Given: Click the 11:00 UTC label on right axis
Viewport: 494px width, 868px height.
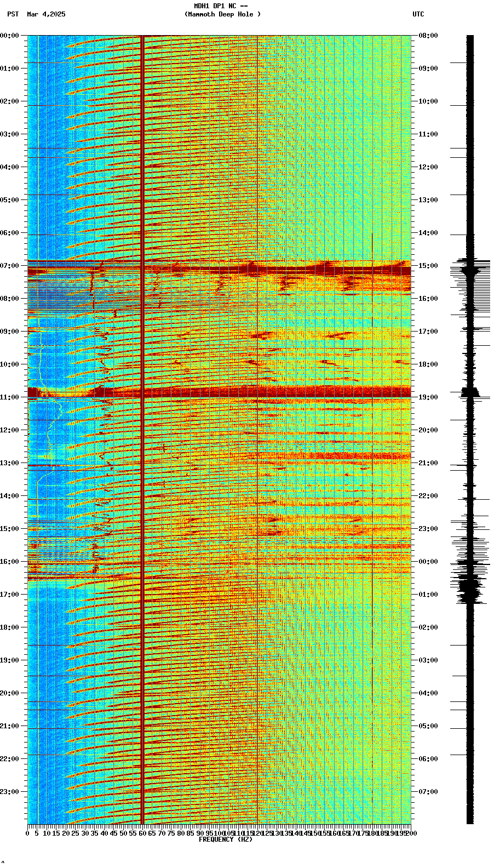Looking at the screenshot, I should pyautogui.click(x=428, y=134).
